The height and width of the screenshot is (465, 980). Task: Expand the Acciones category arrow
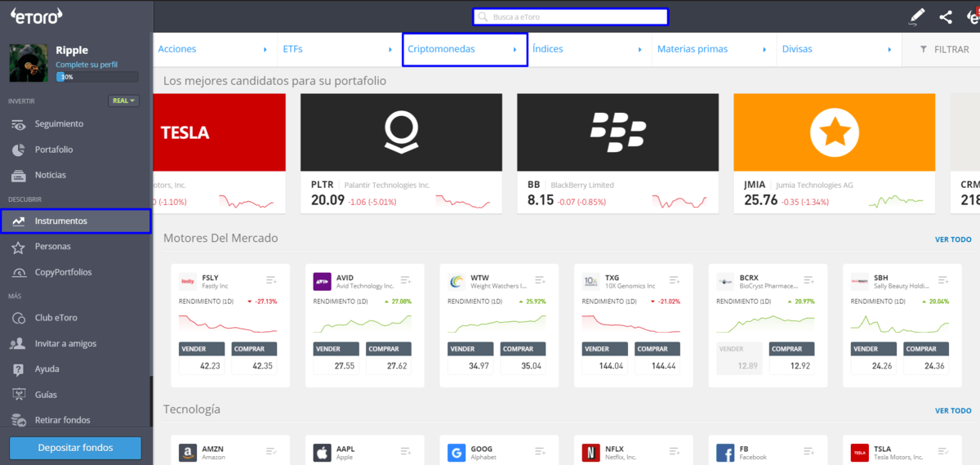click(x=265, y=50)
